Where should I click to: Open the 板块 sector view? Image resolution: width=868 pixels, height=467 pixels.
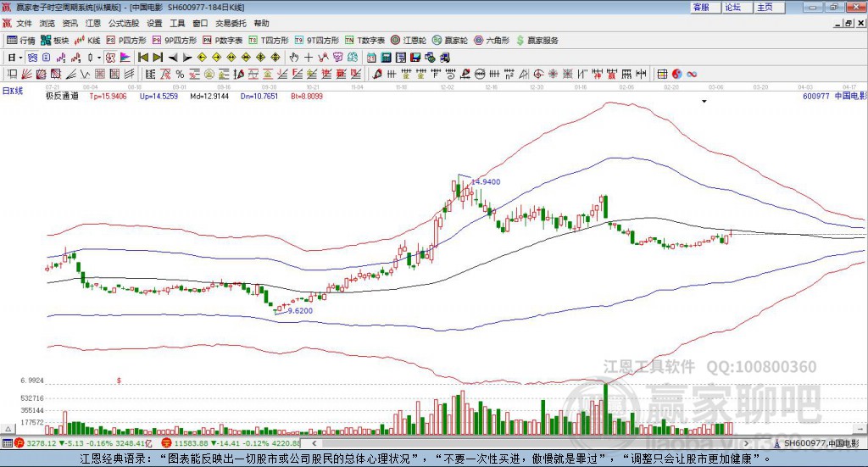pos(54,41)
